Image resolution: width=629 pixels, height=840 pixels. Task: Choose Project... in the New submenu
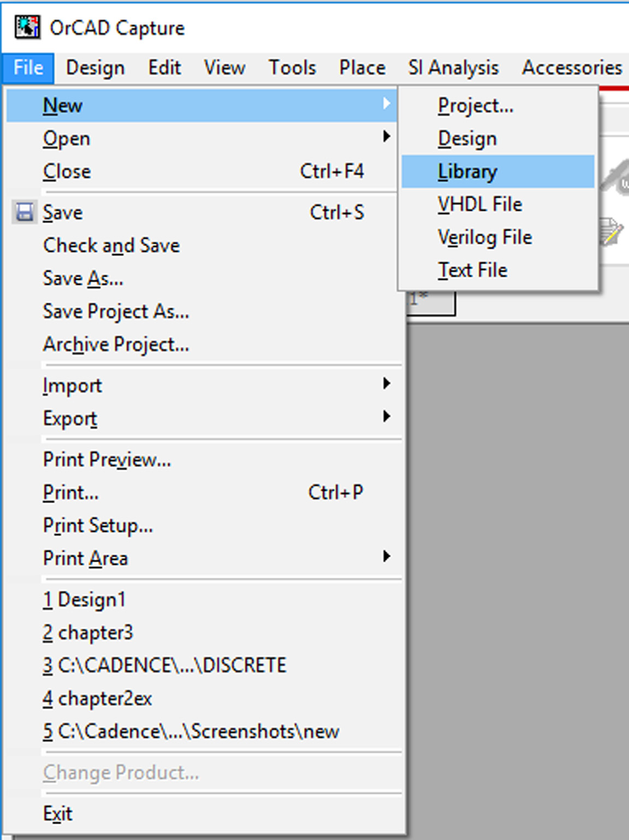tap(475, 106)
